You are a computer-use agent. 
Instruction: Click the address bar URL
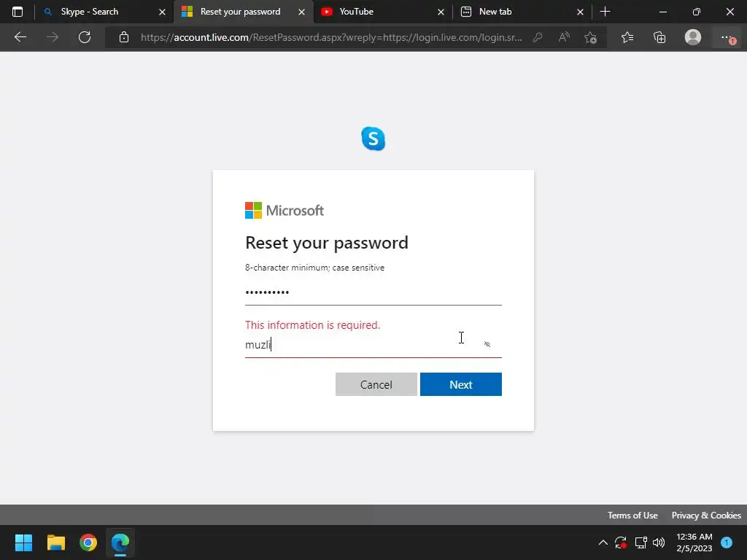point(331,37)
